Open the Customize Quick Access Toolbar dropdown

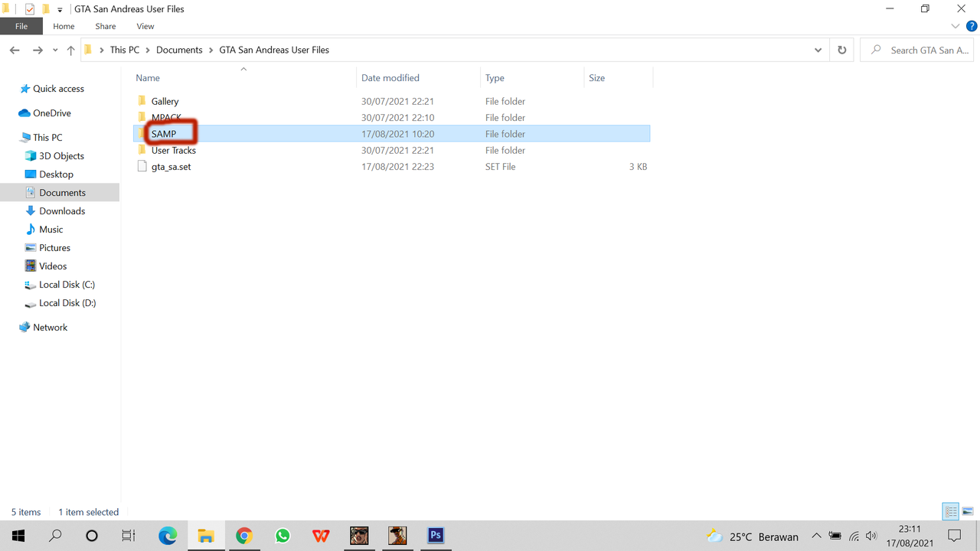click(x=60, y=10)
